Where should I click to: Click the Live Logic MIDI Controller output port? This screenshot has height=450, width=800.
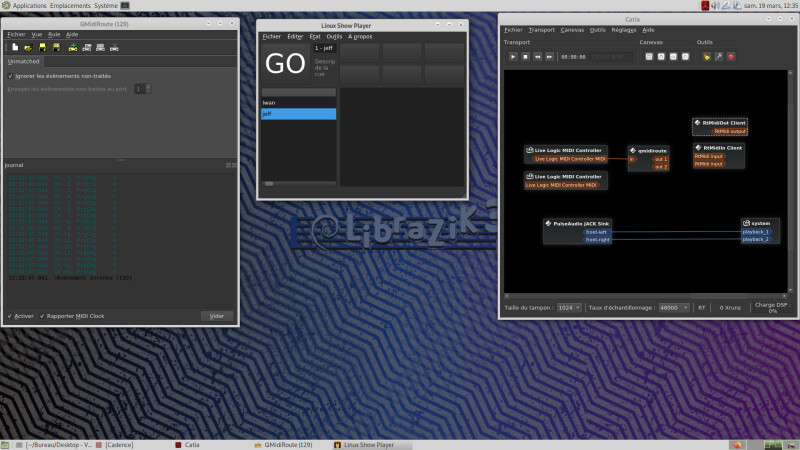point(570,159)
